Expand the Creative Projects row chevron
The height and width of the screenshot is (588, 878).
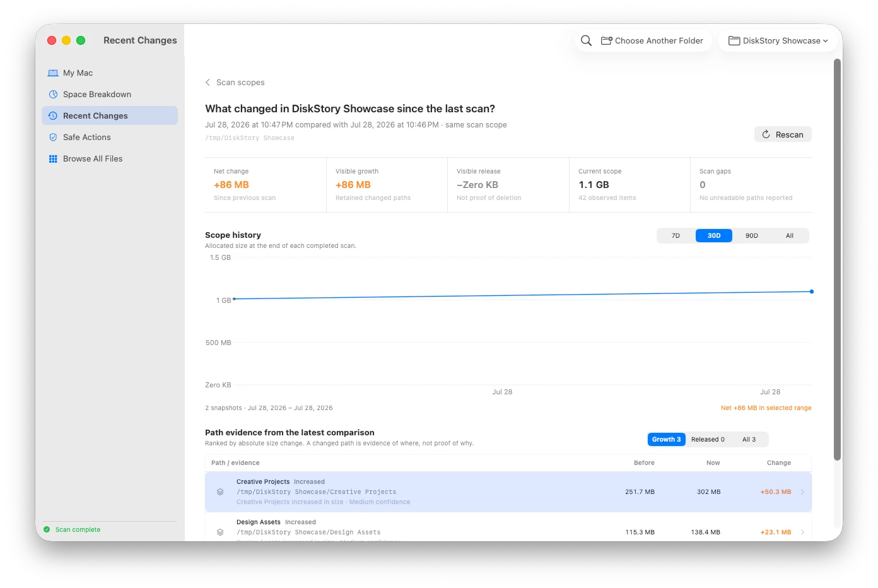pos(802,492)
